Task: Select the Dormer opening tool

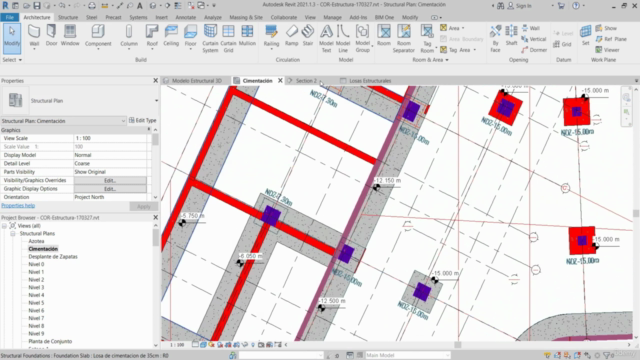Action: (x=534, y=50)
